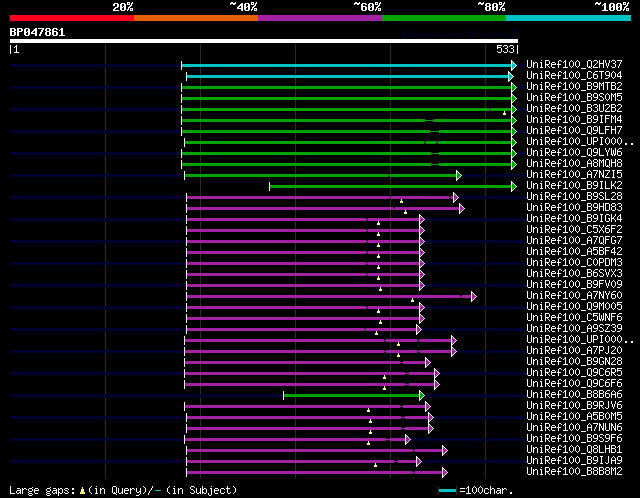The width and height of the screenshot is (640, 498).
Task: Select the UniRef100_Q9C6R5 label
Action: pos(574,373)
